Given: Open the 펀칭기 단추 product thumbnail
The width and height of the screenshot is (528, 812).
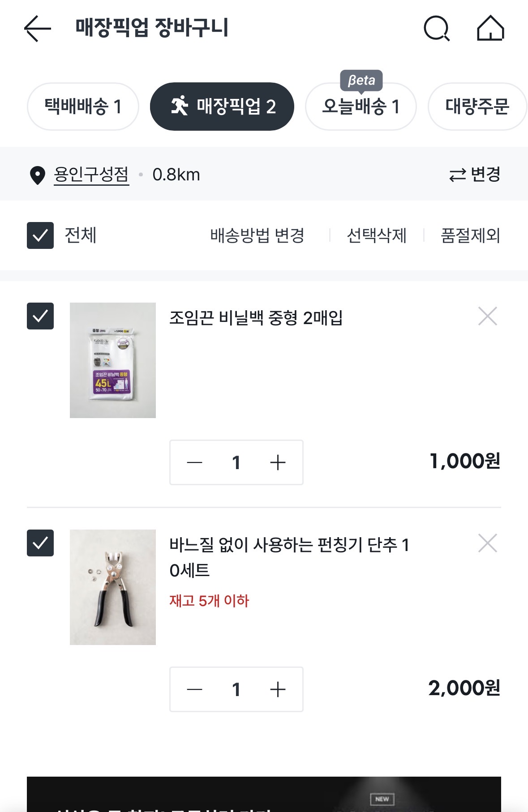Looking at the screenshot, I should tap(113, 587).
